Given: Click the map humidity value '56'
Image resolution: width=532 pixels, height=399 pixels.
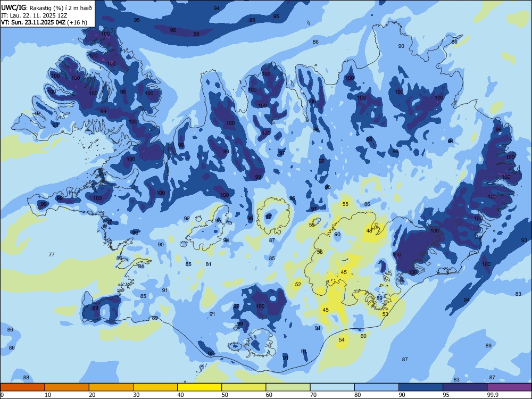Looking at the screenshot, I should click(x=320, y=252).
